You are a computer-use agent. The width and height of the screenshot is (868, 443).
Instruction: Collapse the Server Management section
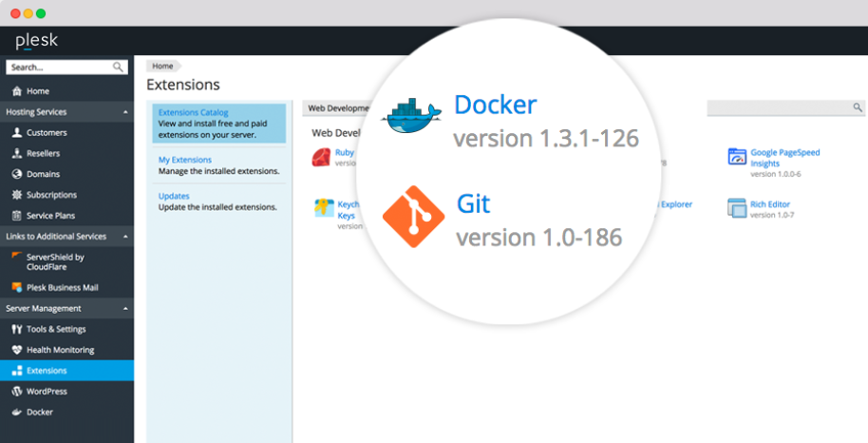pos(125,308)
